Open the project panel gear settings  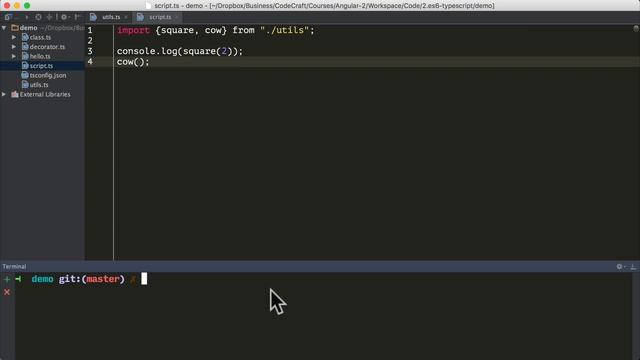tap(64, 17)
